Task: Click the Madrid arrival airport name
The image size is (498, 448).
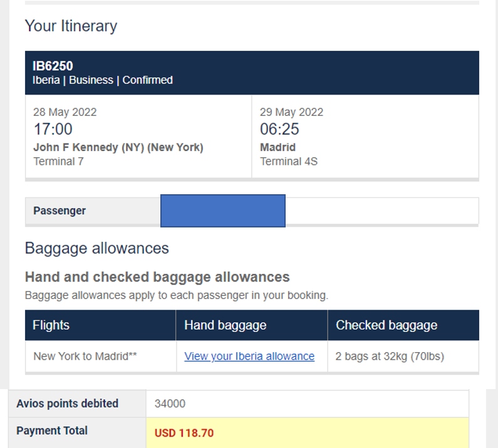Action: [278, 148]
